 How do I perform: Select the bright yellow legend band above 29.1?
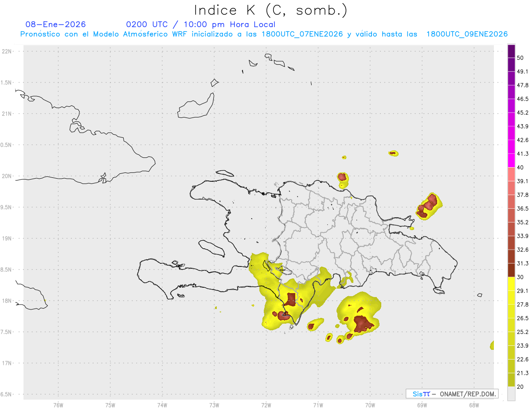(x=511, y=284)
